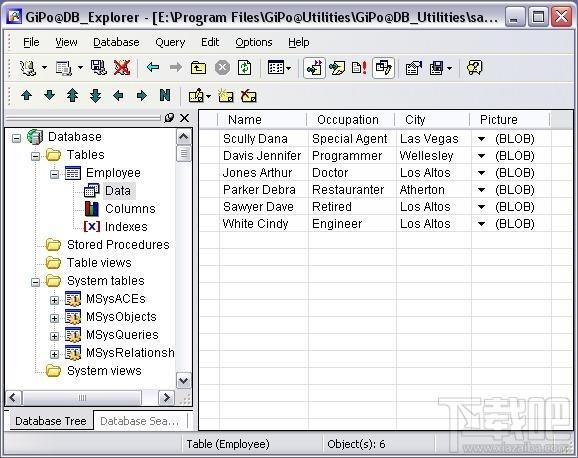Viewport: 578px width, 458px height.
Task: Open Picture BLOB dropdown for White Cindy
Action: 481,224
